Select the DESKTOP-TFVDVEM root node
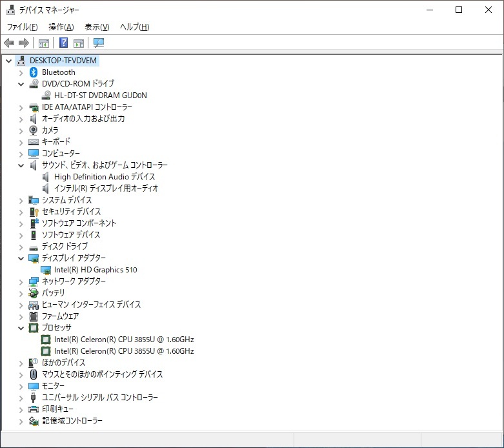The height and width of the screenshot is (448, 504). (x=63, y=61)
